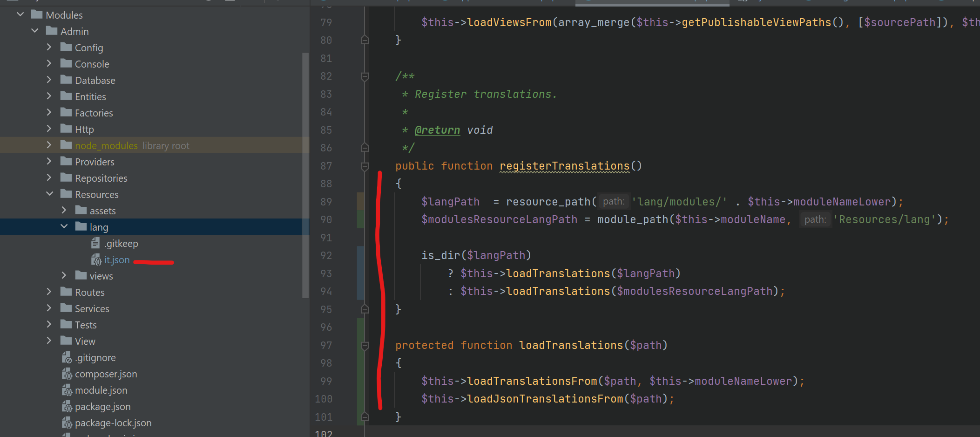Collapse the Admin folder in project tree

(34, 30)
